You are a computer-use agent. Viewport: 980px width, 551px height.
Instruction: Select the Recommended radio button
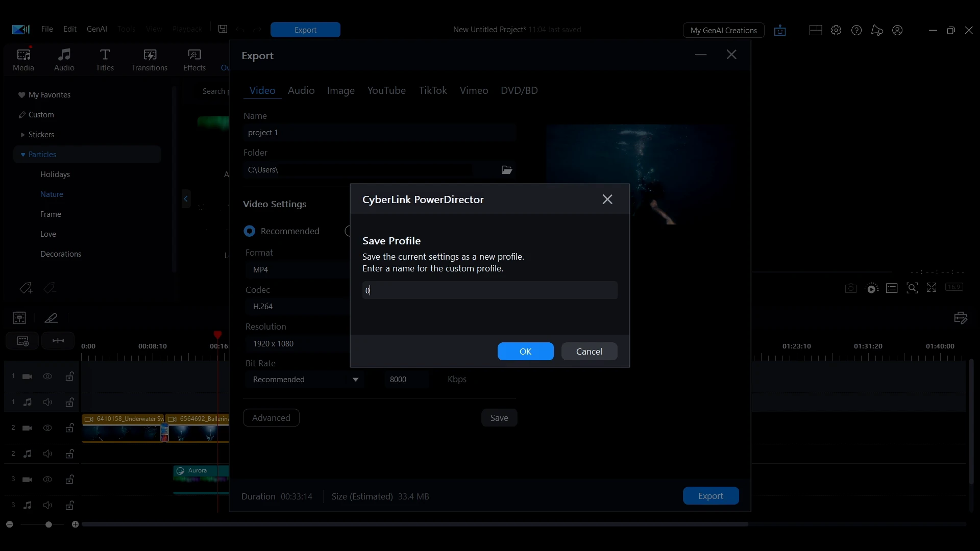click(249, 231)
